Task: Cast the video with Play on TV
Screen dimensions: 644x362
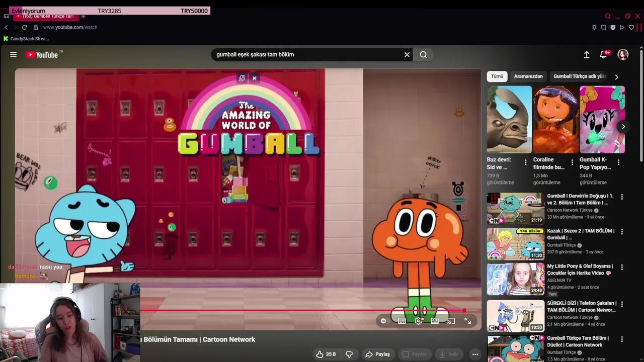Action: tap(451, 321)
